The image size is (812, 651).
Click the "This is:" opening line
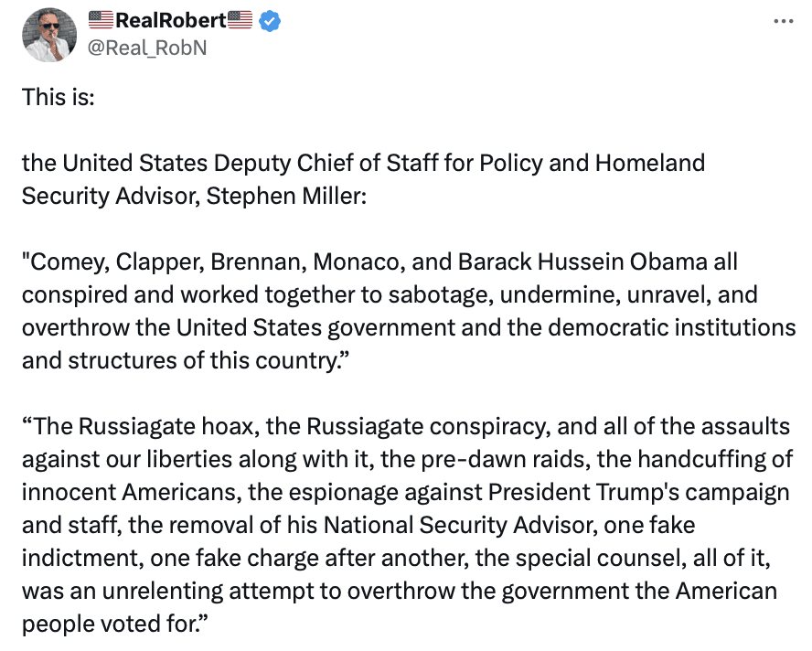59,97
